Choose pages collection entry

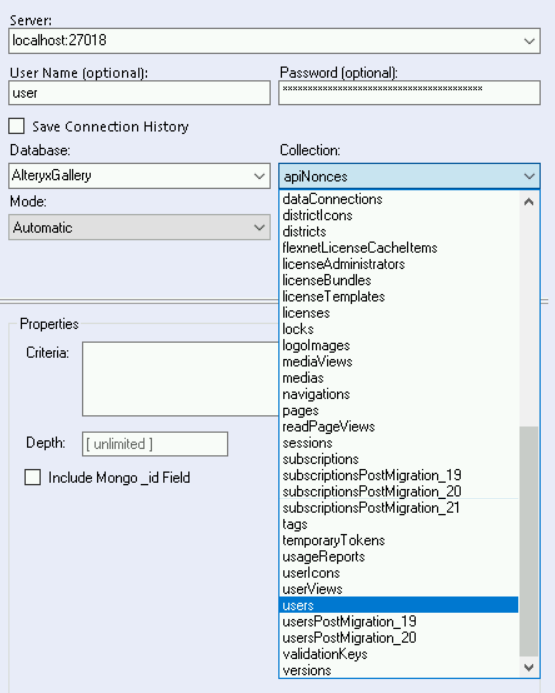[399, 411]
